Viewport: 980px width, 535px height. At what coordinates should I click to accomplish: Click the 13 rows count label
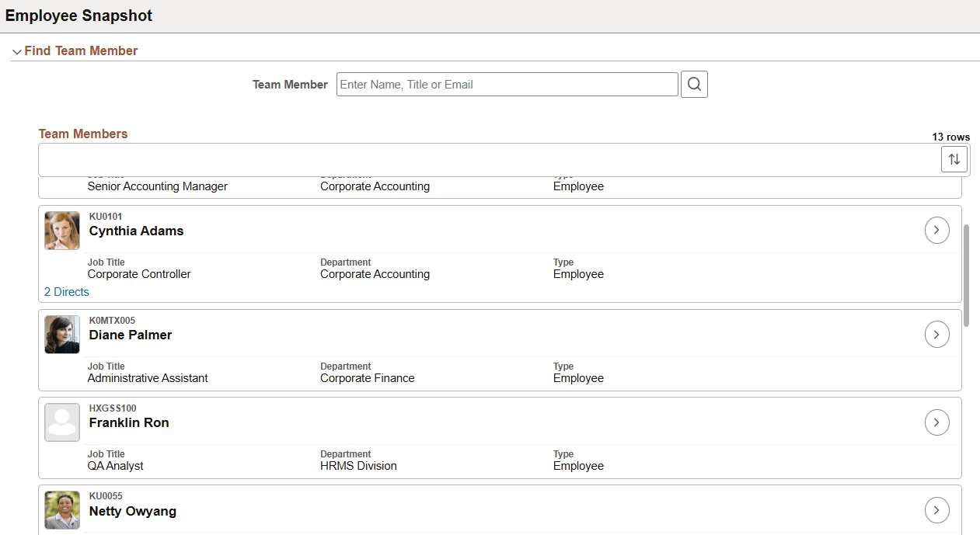pyautogui.click(x=950, y=137)
